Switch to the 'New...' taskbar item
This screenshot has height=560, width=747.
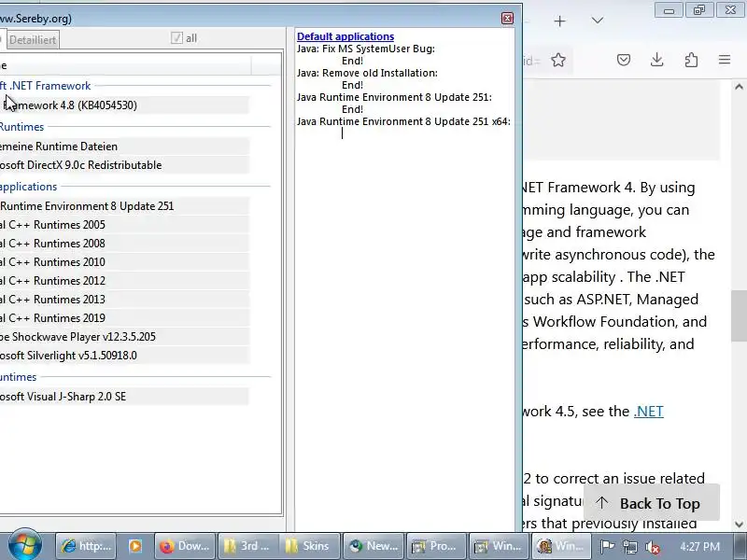click(373, 546)
